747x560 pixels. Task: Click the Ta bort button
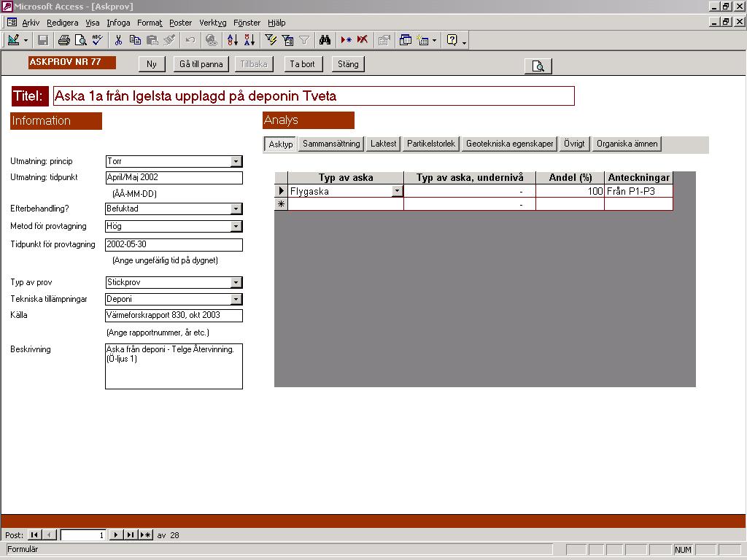302,64
